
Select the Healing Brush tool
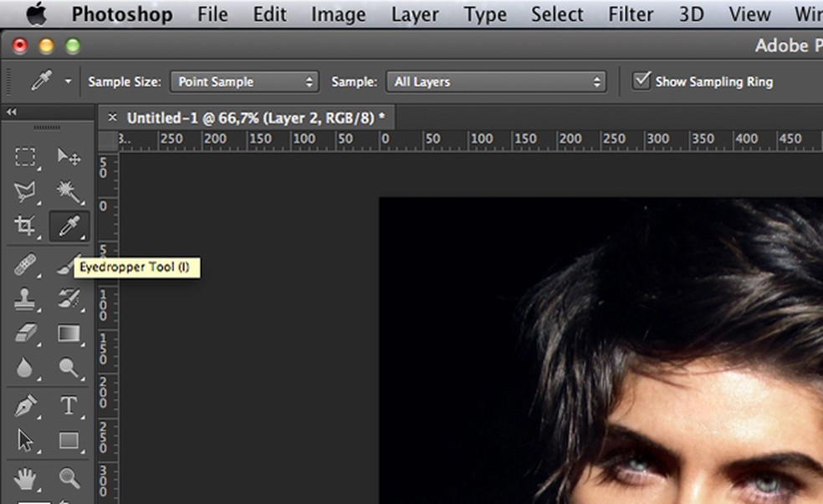24,265
